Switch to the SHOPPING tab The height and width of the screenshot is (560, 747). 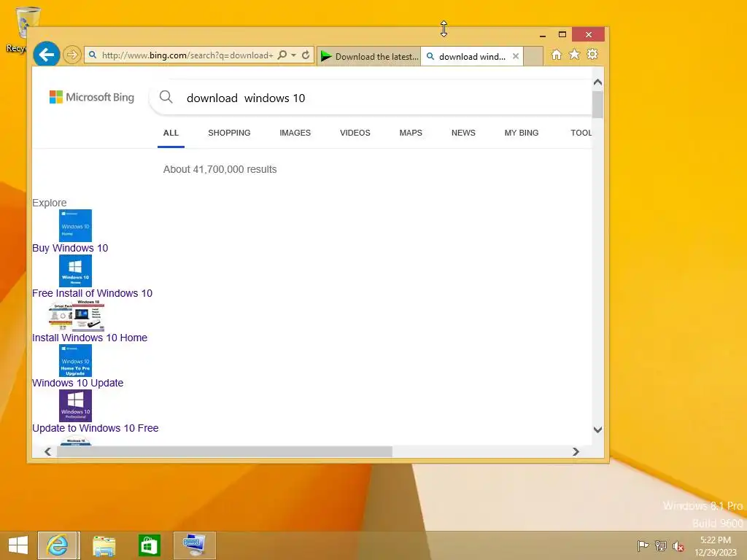(229, 133)
